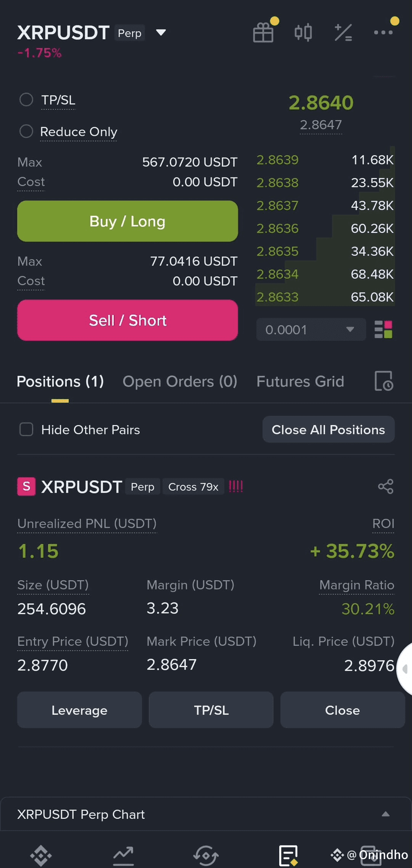Enable the TP/SL radio option

tap(26, 100)
